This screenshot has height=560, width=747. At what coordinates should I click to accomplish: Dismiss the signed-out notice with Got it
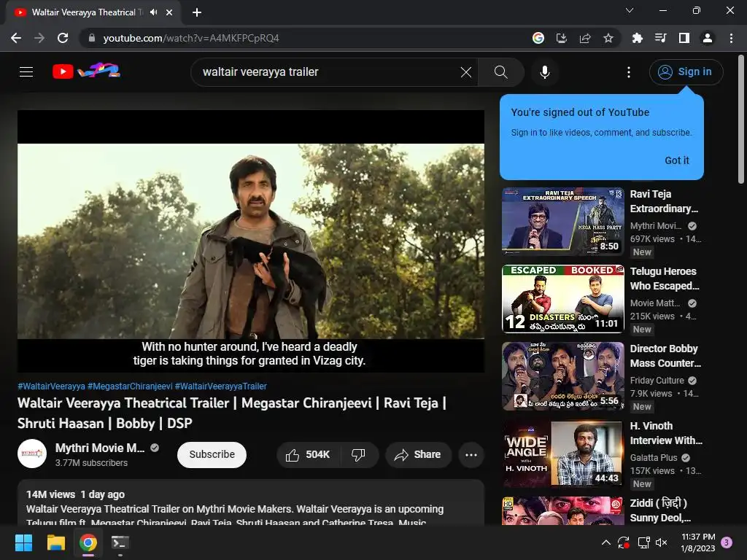click(677, 160)
